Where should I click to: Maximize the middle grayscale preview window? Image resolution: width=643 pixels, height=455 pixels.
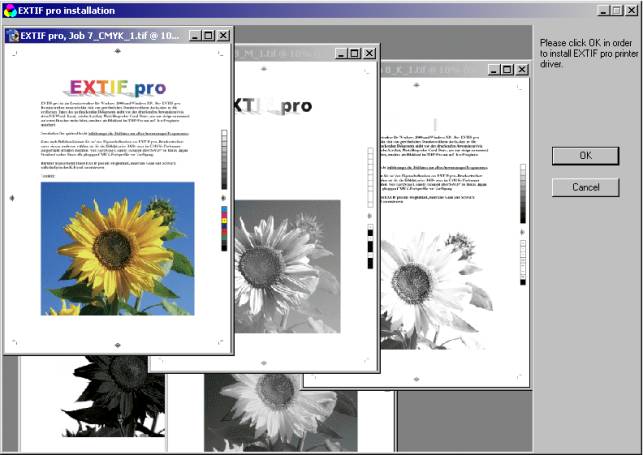click(355, 52)
